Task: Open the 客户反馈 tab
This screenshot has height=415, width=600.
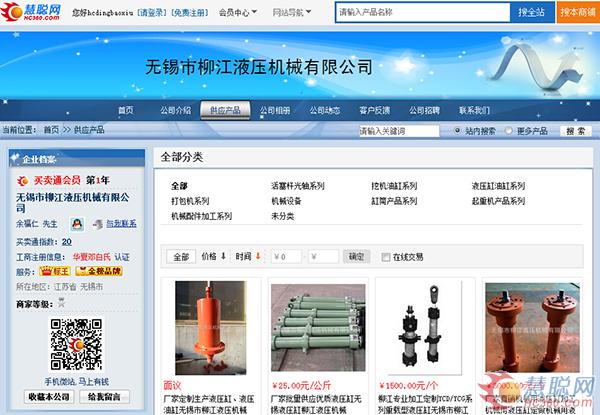Action: pos(375,111)
